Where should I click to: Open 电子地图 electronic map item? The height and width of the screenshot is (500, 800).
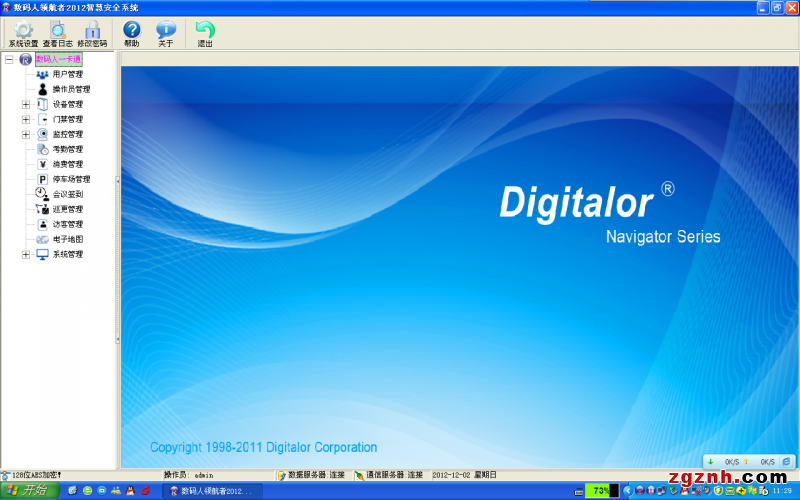67,239
